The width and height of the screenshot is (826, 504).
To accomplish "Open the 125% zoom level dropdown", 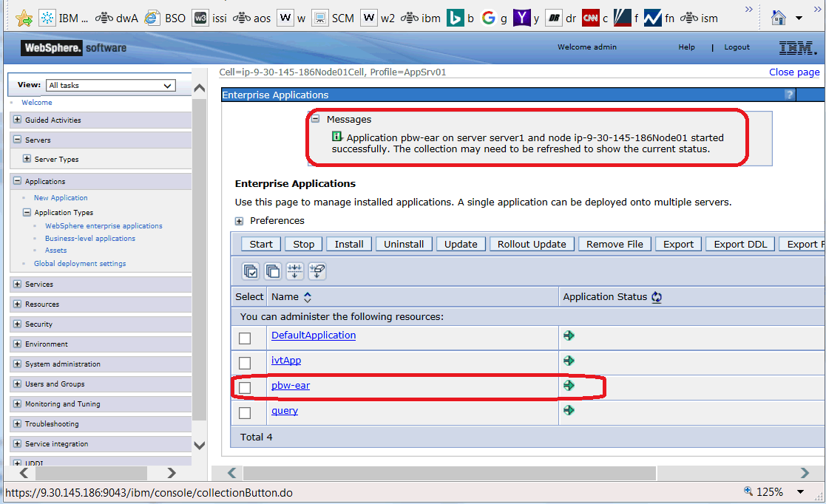I will point(800,492).
